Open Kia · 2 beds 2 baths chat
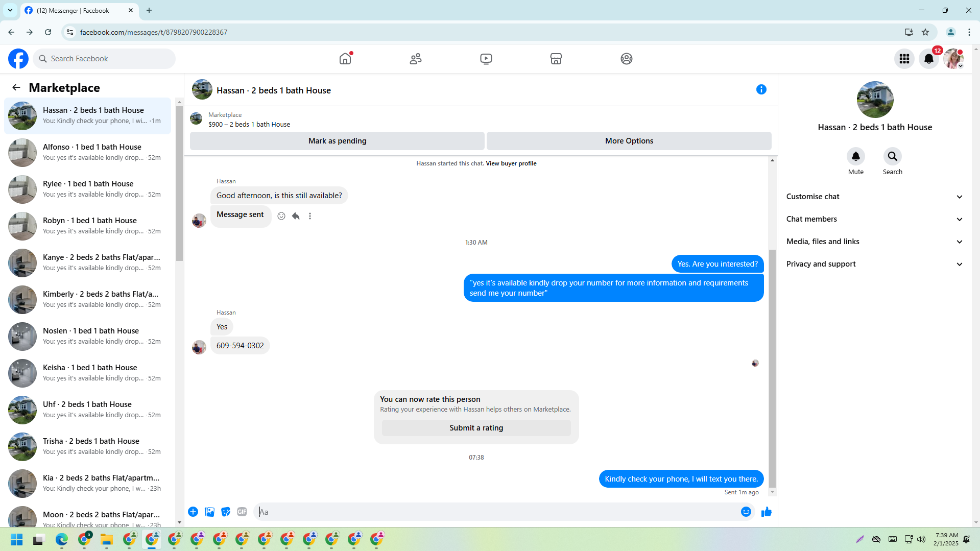Image resolution: width=980 pixels, height=551 pixels. tap(87, 484)
